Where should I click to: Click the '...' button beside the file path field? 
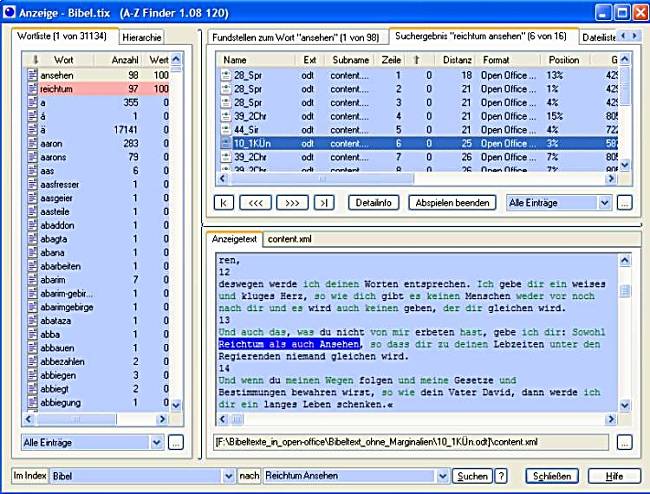[625, 442]
